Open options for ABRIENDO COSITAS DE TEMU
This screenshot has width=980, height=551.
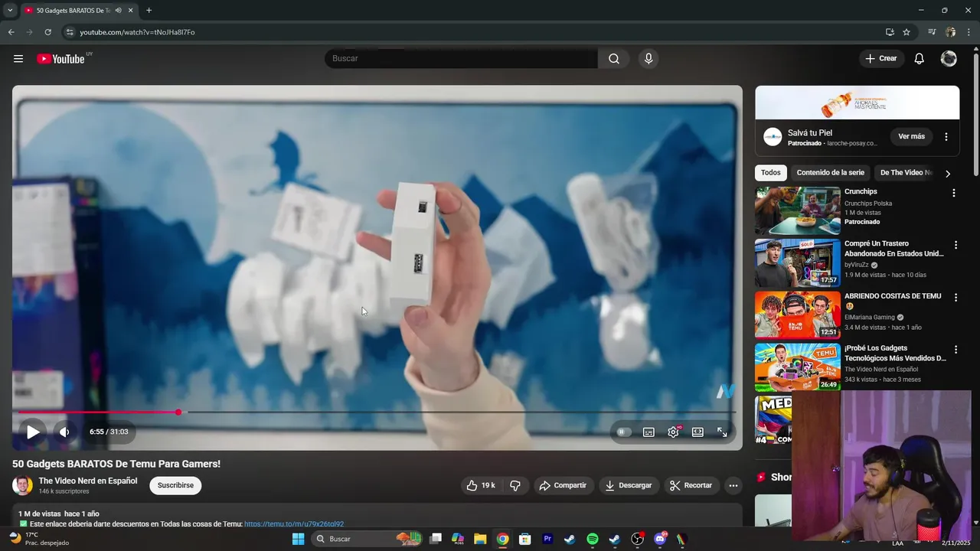pos(955,297)
